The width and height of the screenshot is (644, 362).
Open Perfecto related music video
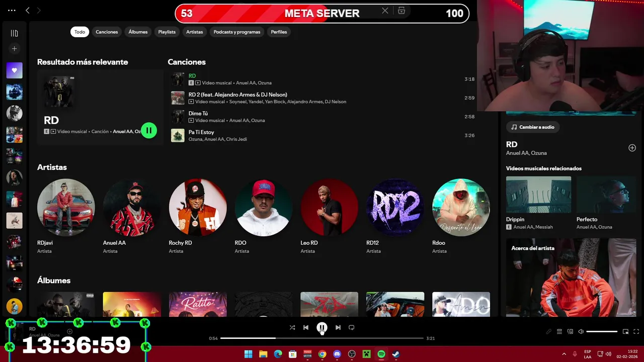(x=607, y=203)
